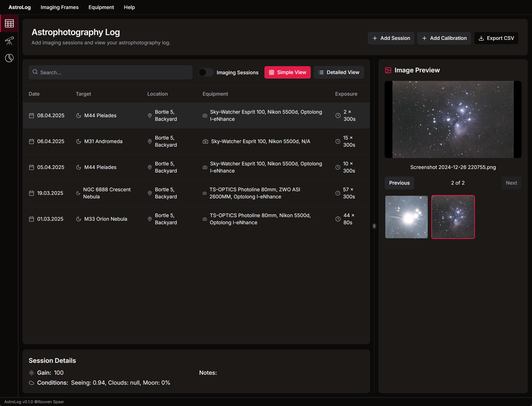
Task: Toggle the Imaging Sessions switch
Action: point(205,72)
